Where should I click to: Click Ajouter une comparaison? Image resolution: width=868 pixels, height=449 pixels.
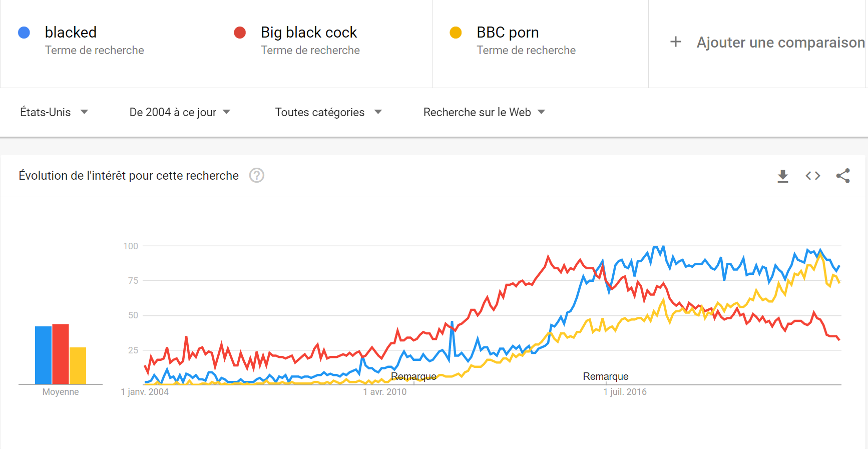(x=780, y=43)
